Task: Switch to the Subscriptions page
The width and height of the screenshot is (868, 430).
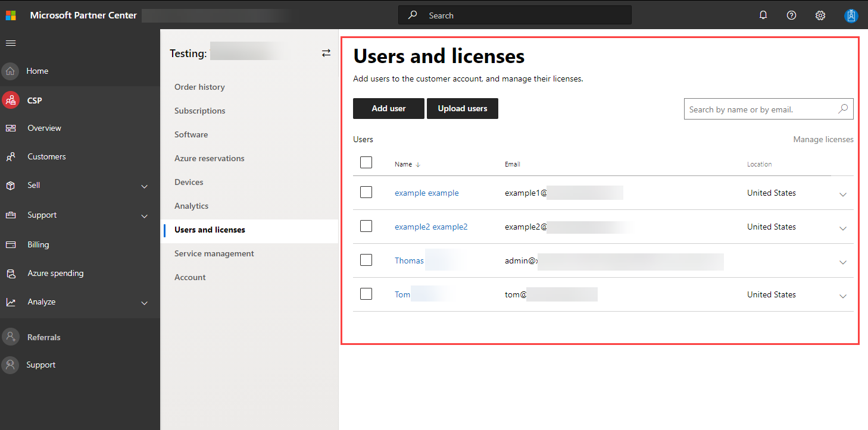Action: 200,111
